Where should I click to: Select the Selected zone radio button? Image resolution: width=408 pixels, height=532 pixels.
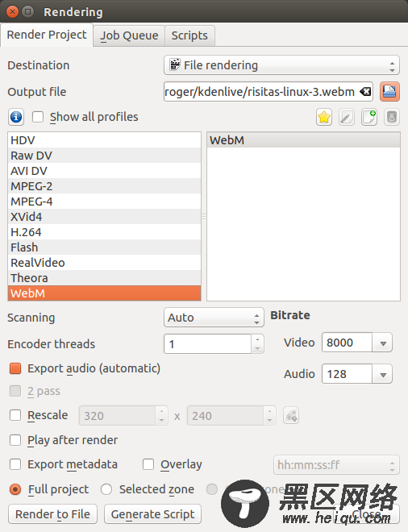pos(106,489)
